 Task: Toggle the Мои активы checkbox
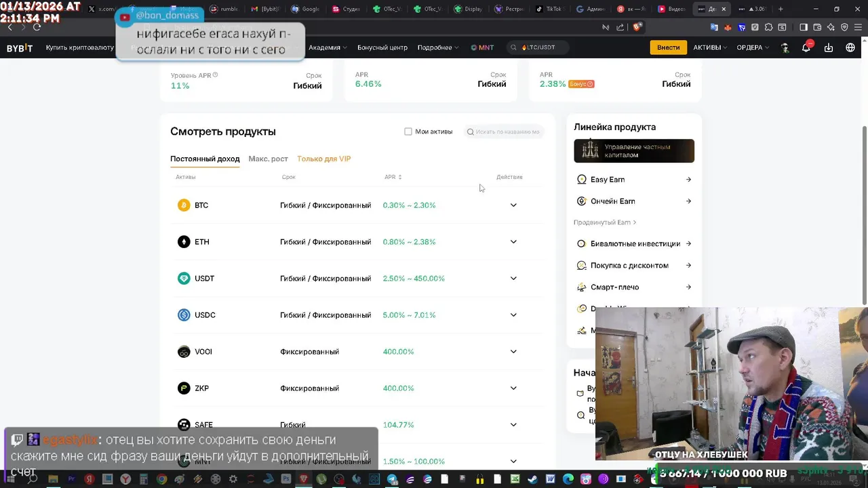408,131
